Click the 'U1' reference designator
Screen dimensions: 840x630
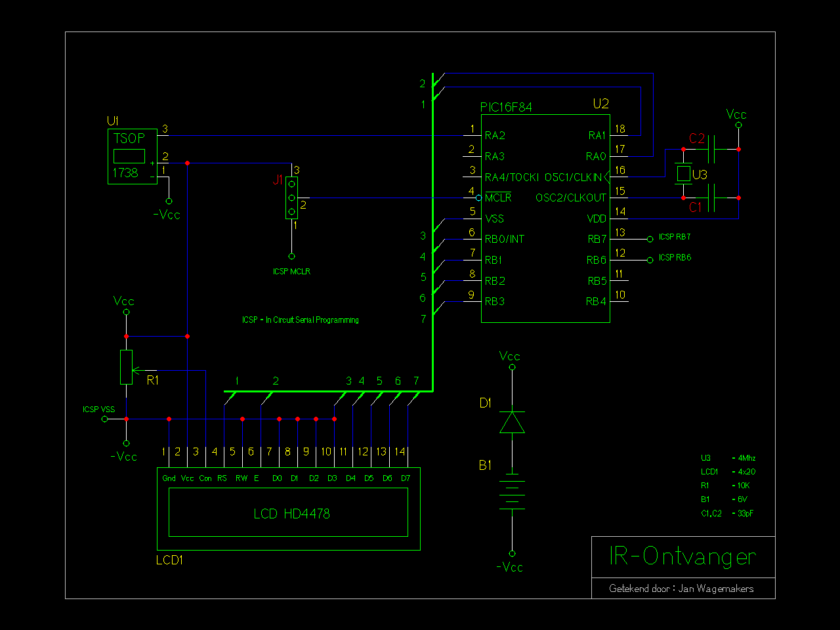tap(113, 121)
